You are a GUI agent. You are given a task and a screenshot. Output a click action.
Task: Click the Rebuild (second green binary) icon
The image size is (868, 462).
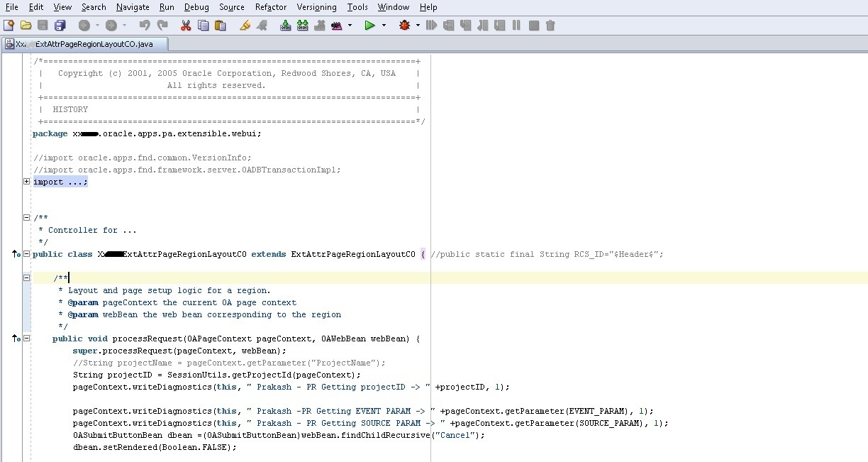pos(303,26)
